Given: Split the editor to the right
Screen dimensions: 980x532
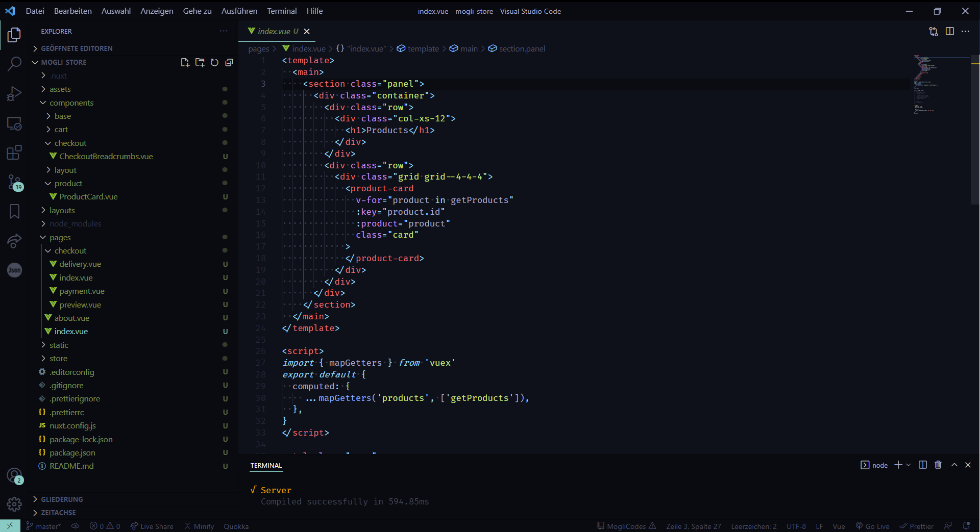Looking at the screenshot, I should (x=949, y=32).
